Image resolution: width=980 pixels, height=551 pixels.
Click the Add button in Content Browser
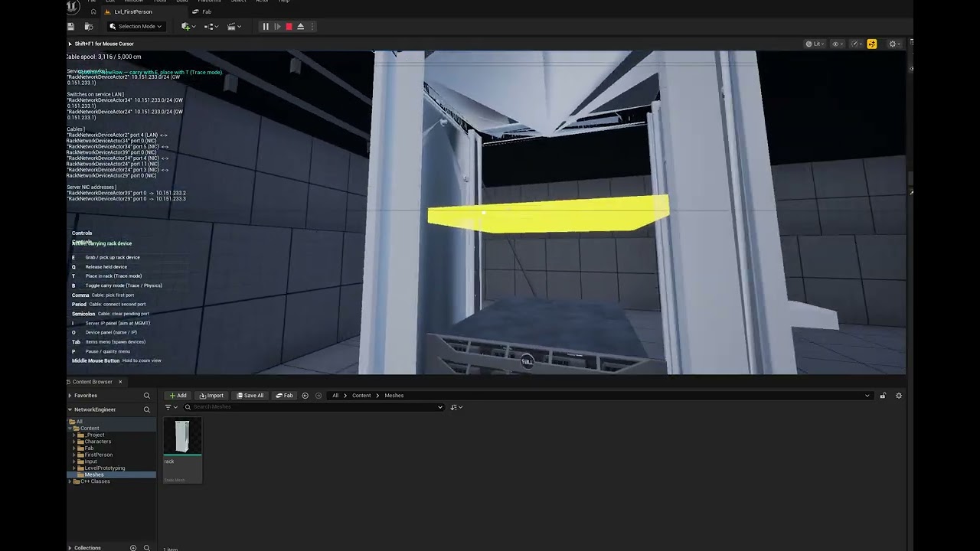click(x=178, y=396)
